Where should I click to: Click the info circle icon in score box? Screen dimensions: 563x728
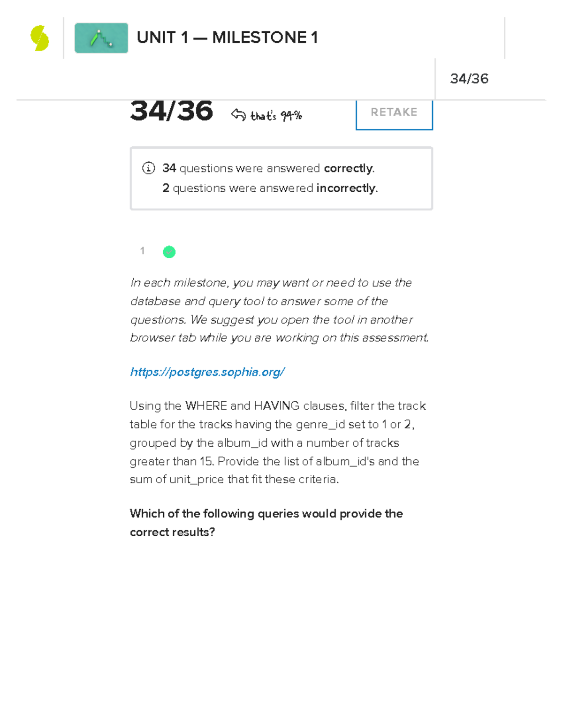[x=148, y=168]
